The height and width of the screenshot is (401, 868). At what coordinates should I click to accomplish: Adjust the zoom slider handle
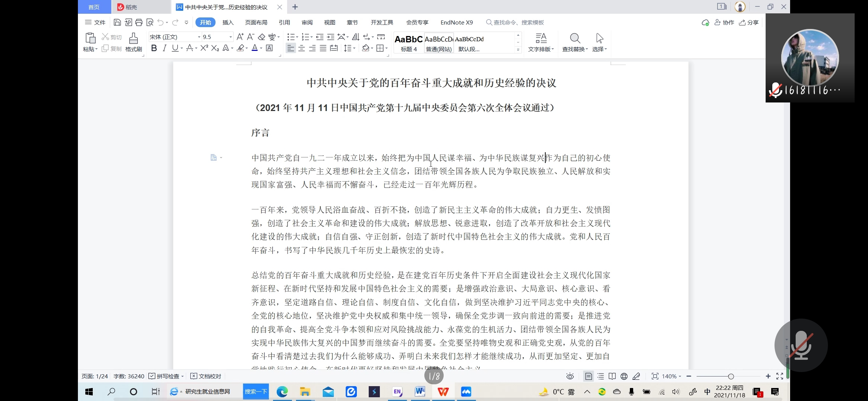point(731,376)
